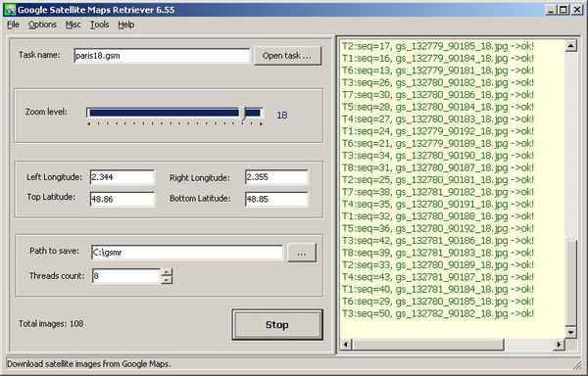
Task: Click the log horizontal scroll right arrow
Action: click(x=560, y=344)
